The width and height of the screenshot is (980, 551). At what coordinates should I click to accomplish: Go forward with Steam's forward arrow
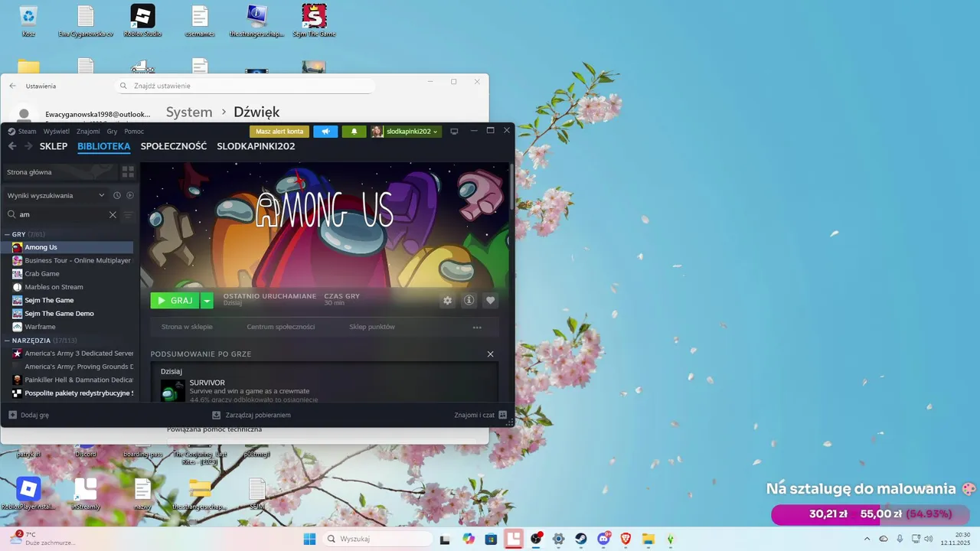coord(28,146)
